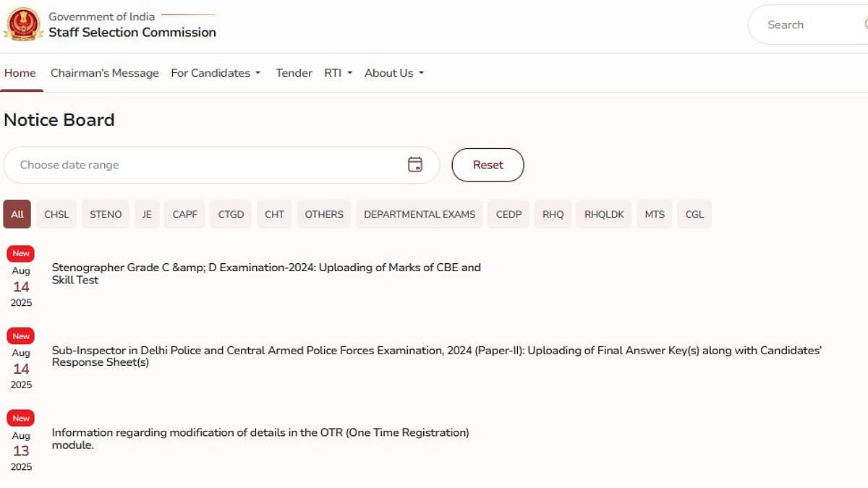
Task: Open the calendar date picker icon
Action: 415,165
